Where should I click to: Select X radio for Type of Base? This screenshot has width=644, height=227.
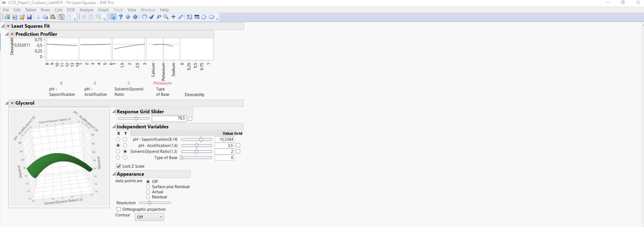tap(118, 157)
